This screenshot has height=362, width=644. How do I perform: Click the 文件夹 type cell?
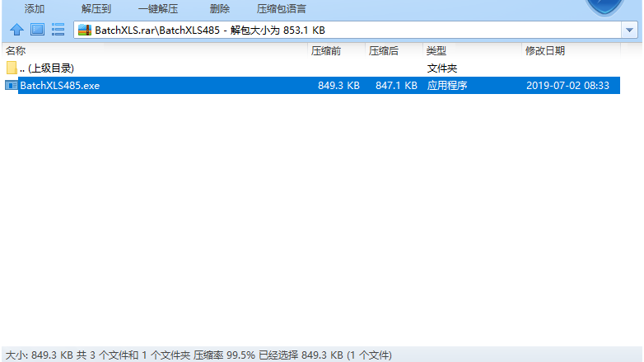pos(442,68)
